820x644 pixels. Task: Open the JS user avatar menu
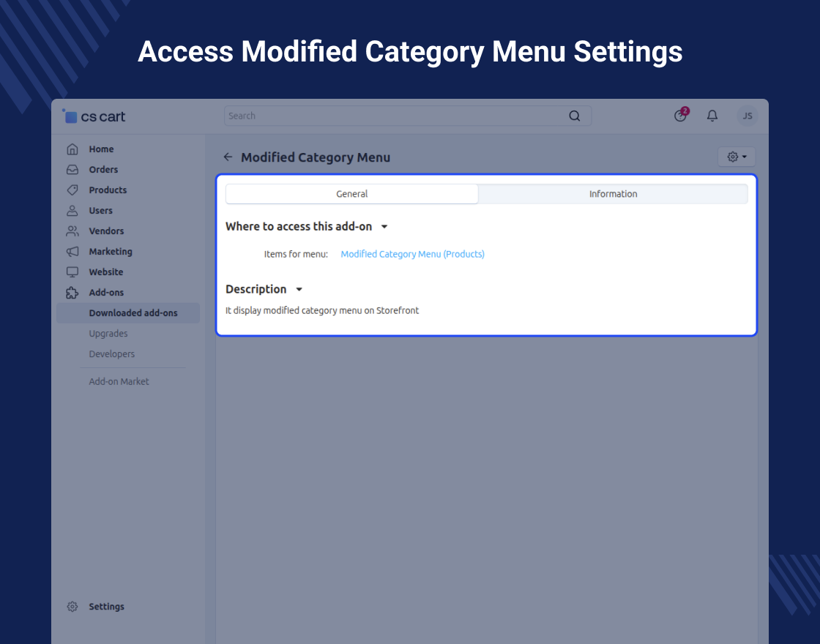point(748,116)
